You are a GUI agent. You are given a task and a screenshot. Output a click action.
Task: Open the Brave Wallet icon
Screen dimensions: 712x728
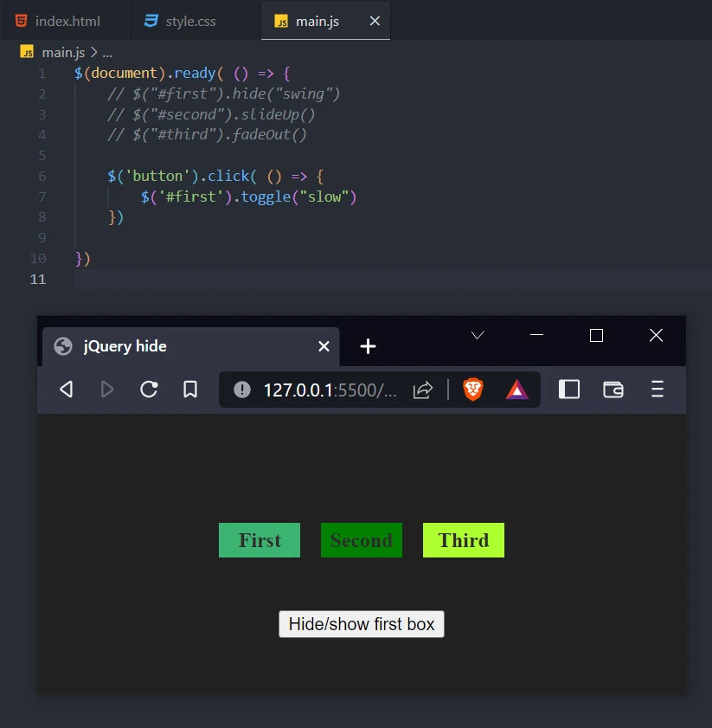point(613,390)
